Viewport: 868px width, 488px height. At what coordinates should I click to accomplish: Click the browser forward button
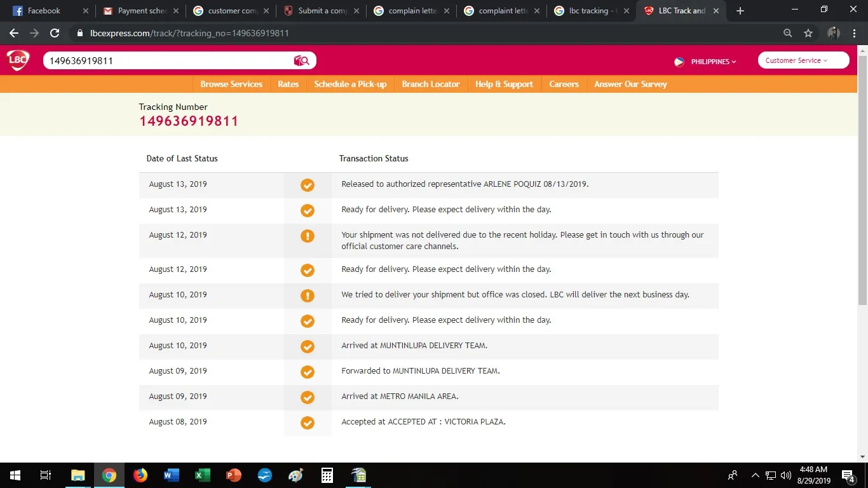click(34, 33)
